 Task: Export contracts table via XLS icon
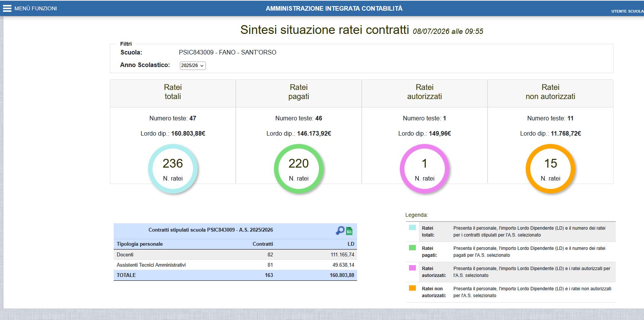[x=349, y=231]
